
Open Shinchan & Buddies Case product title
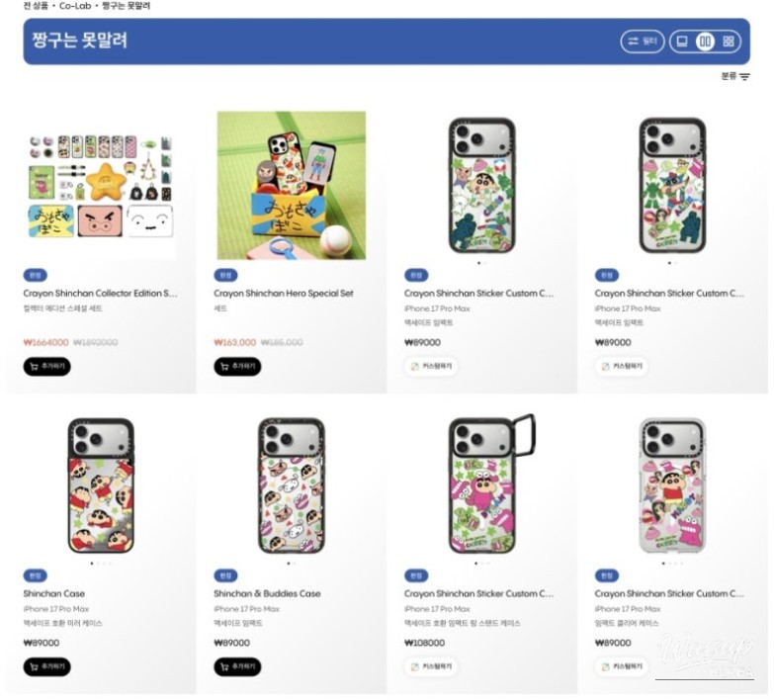tap(267, 594)
